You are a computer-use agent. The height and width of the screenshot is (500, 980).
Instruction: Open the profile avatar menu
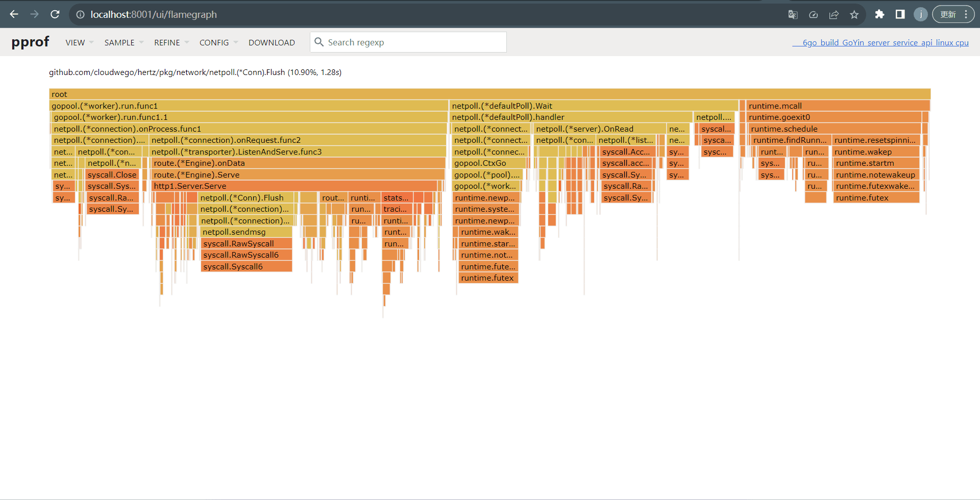tap(920, 14)
